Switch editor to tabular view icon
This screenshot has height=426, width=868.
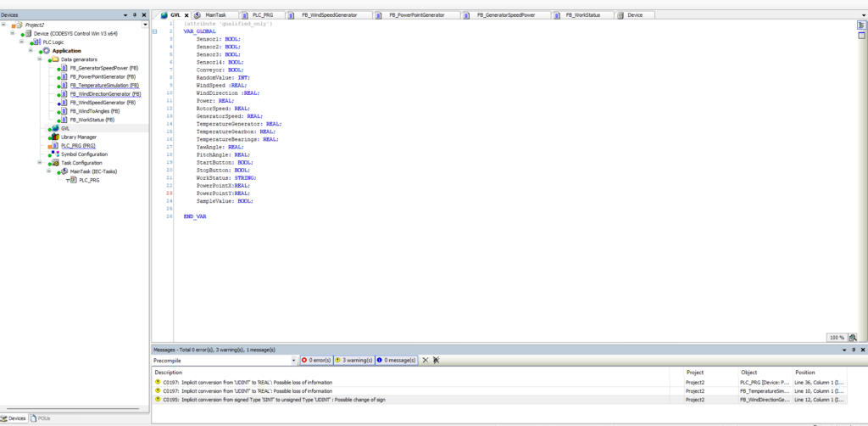tap(861, 36)
